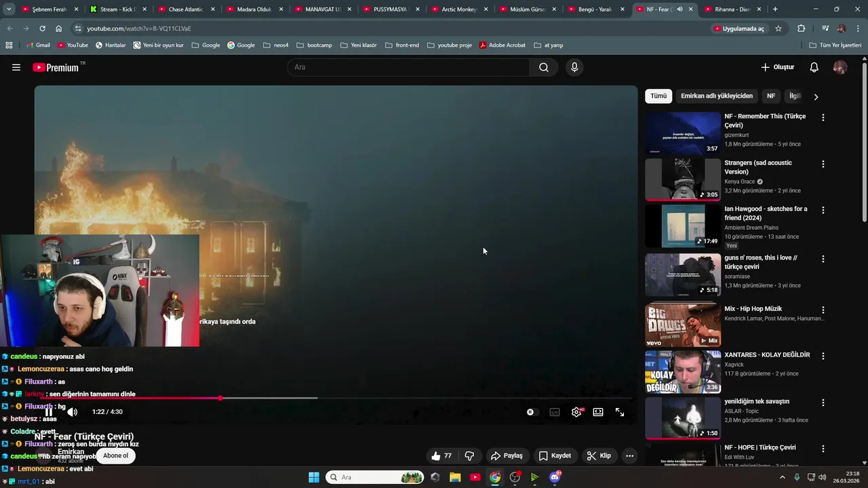The image size is (868, 488).
Task: Open File Explorer from the taskbar
Action: [x=455, y=477]
